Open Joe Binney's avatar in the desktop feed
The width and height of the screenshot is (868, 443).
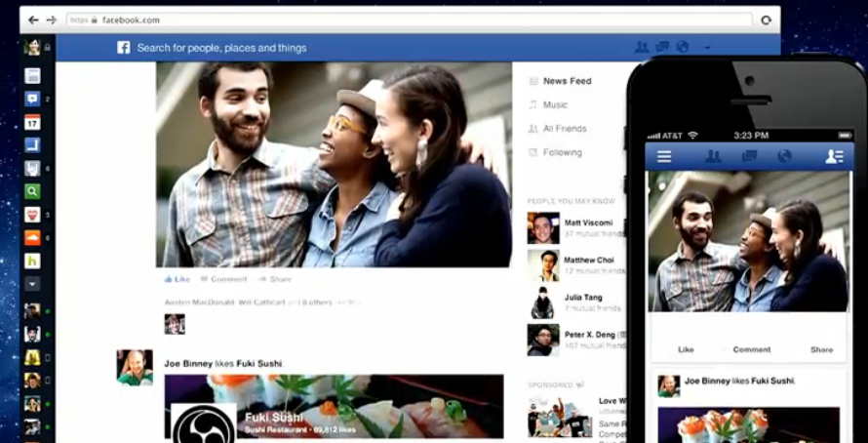point(135,367)
